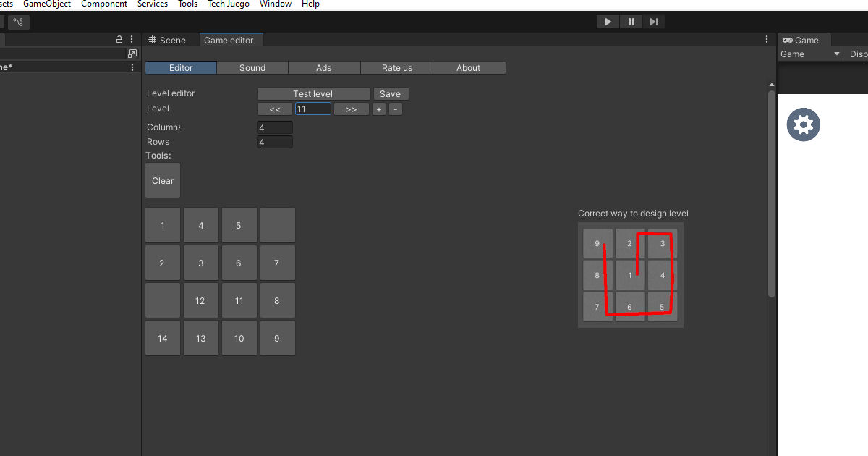Click grid cell numbered 10

[x=239, y=338]
